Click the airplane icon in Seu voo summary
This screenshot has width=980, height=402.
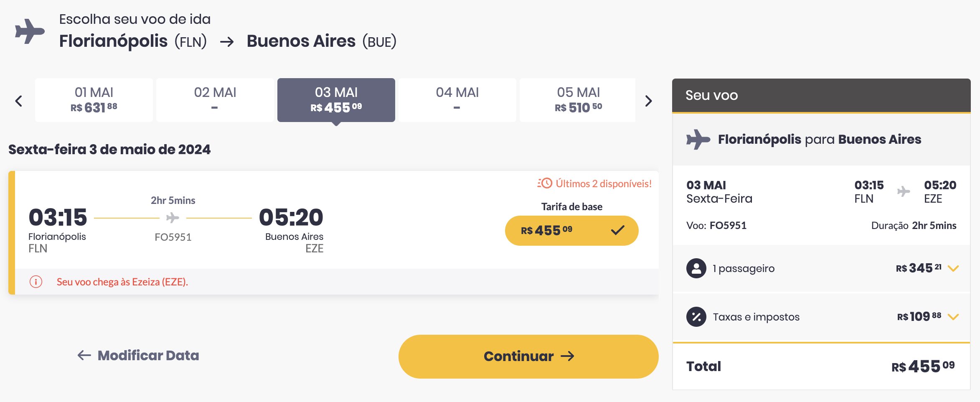pos(698,139)
